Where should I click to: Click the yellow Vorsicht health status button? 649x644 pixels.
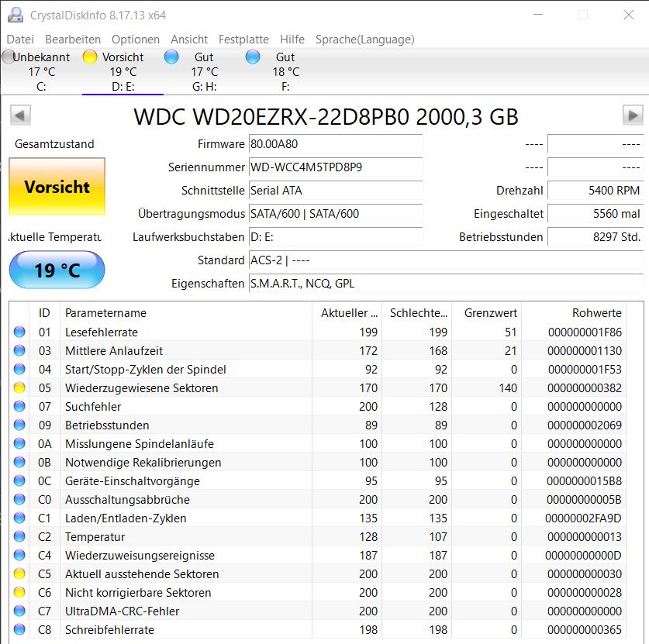coord(57,187)
